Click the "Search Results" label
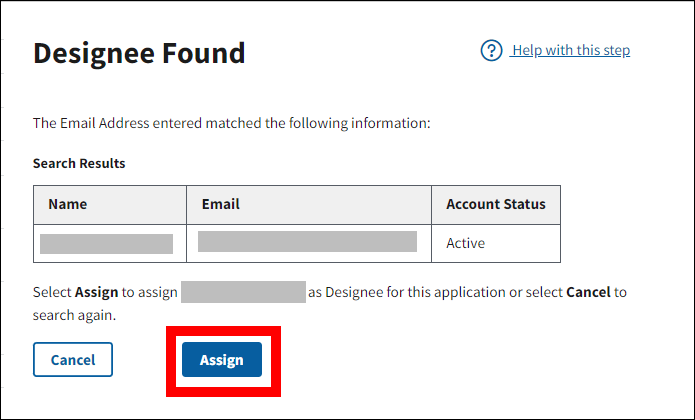The width and height of the screenshot is (695, 420). (79, 163)
